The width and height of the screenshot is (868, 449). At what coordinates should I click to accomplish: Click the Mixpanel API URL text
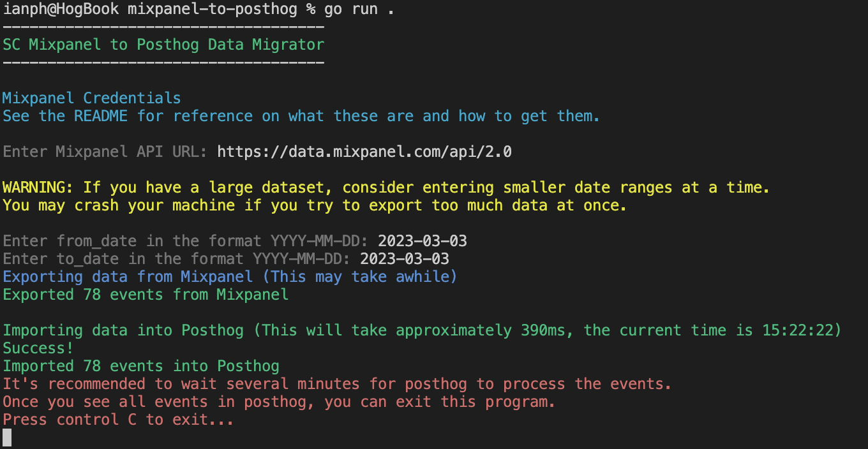(x=364, y=152)
